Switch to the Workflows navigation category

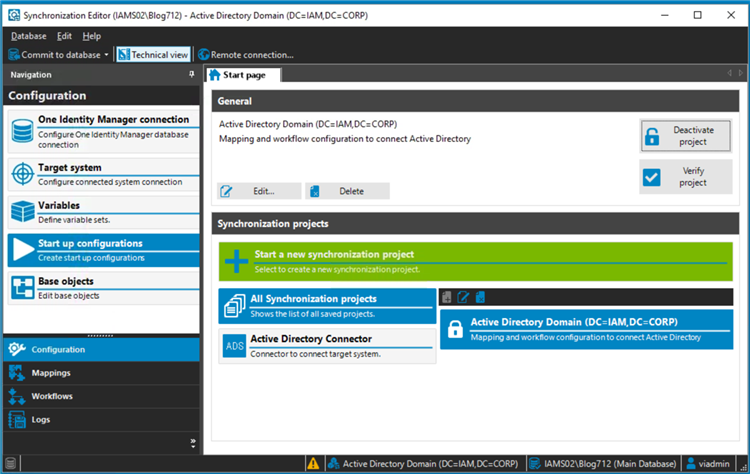coord(101,397)
